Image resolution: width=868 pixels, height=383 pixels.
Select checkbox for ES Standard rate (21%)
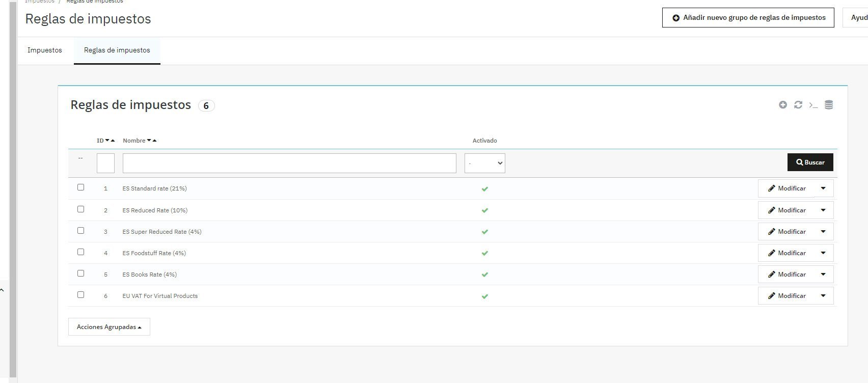pyautogui.click(x=80, y=187)
